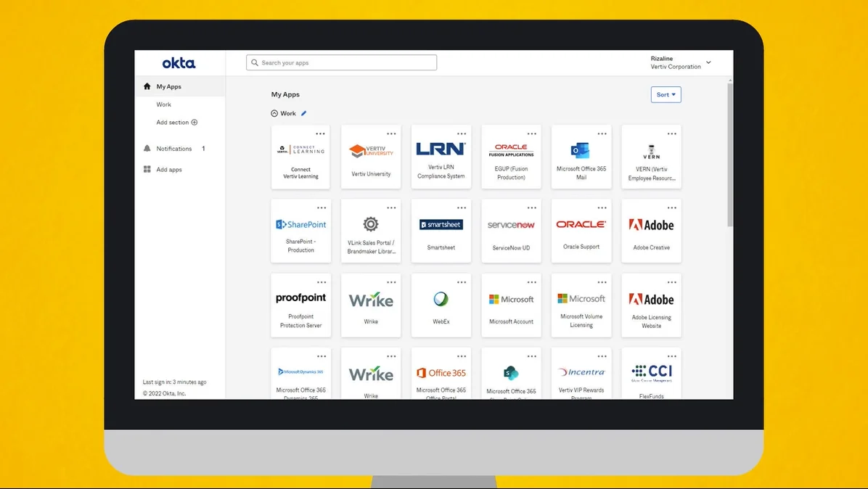
Task: Launch EGUP Fusion Production Oracle app
Action: pos(511,157)
